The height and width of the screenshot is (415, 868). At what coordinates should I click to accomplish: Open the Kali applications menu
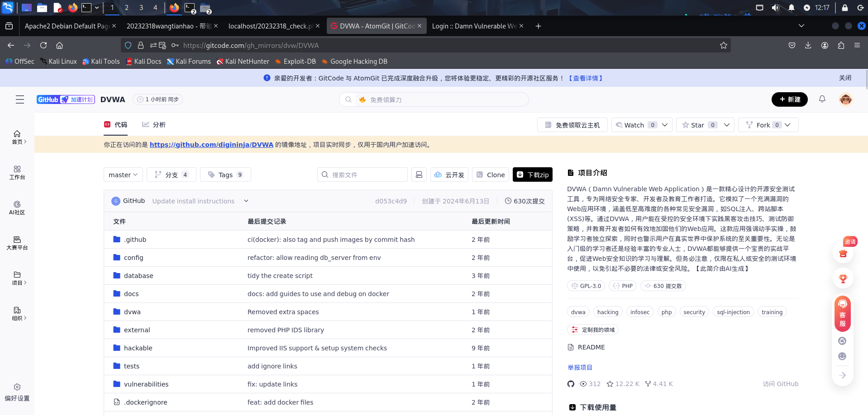click(8, 8)
